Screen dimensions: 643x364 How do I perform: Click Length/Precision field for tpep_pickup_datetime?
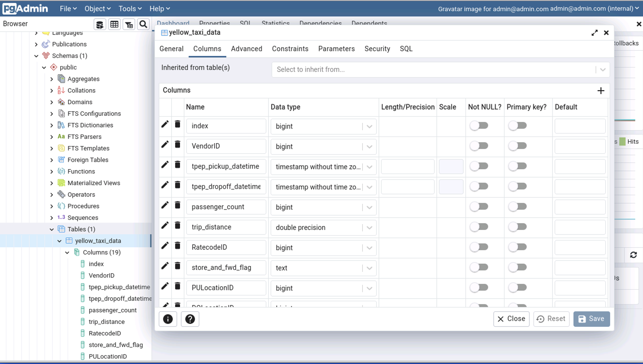click(408, 167)
